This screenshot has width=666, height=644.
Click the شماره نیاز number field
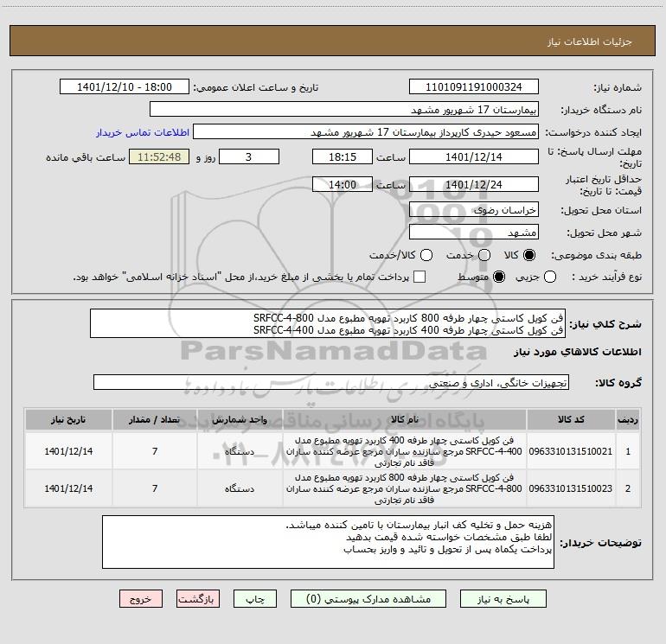[x=474, y=87]
